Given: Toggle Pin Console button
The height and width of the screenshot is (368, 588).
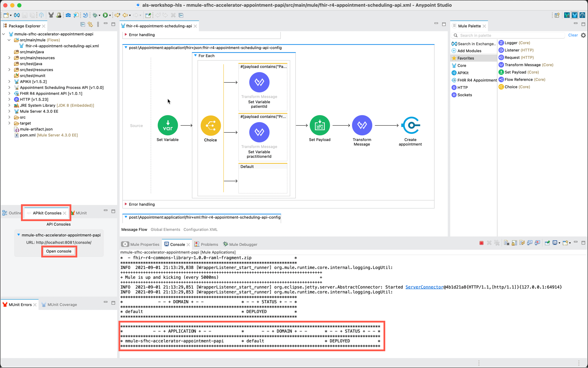Looking at the screenshot, I should tap(547, 243).
